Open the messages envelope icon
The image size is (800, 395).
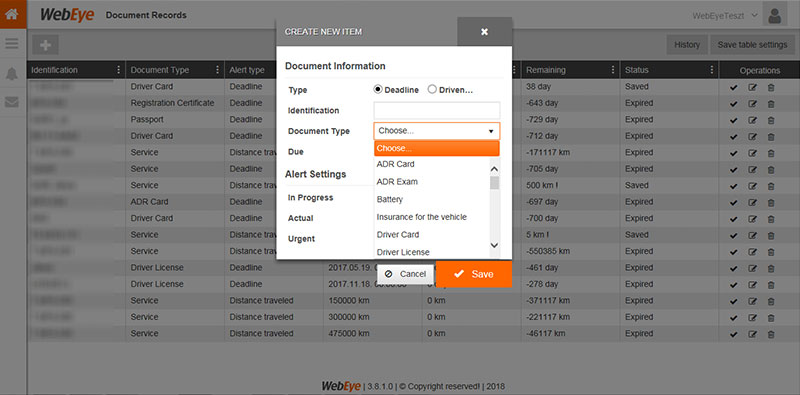click(x=12, y=103)
